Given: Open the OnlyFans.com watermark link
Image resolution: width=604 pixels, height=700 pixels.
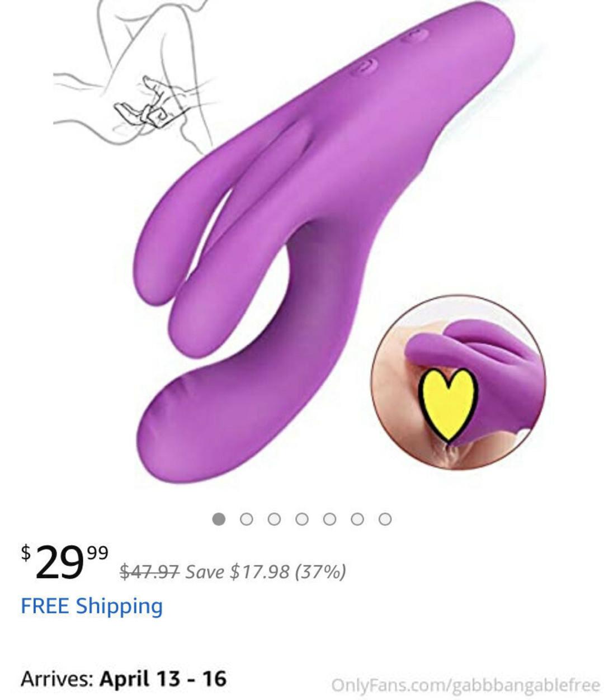Looking at the screenshot, I should click(465, 685).
